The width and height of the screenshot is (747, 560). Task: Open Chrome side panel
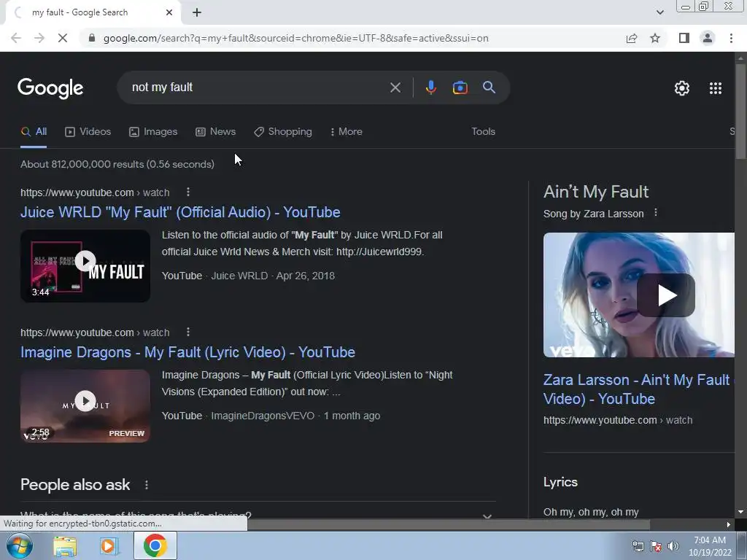point(684,38)
